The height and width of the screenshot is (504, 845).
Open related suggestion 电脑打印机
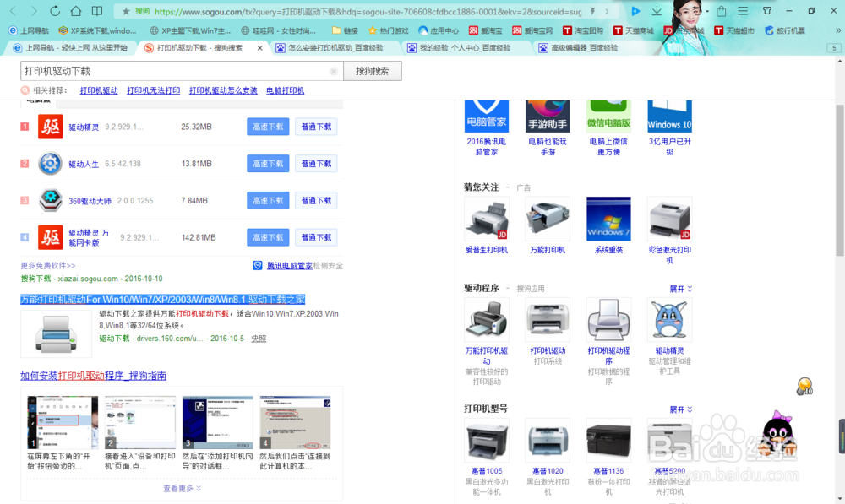coord(285,90)
